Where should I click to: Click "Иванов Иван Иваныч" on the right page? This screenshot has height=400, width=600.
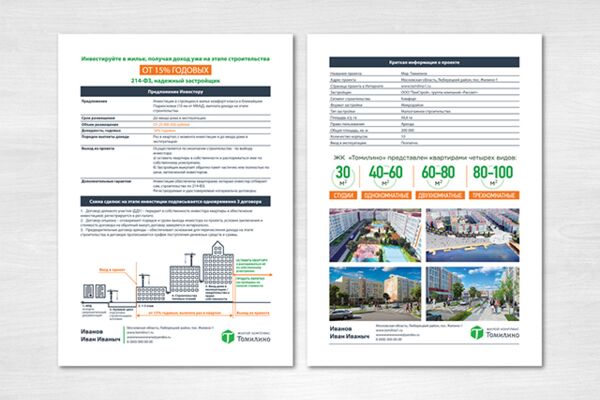tap(349, 332)
